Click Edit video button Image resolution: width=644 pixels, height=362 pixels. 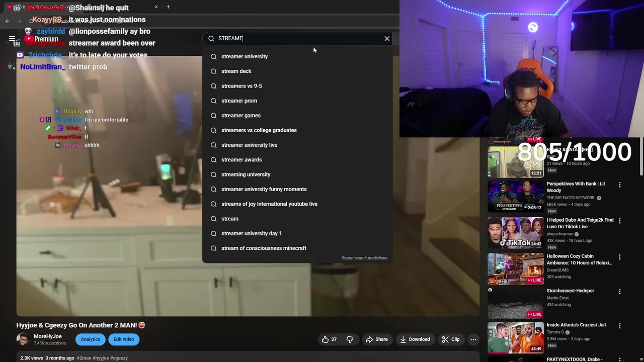tap(124, 339)
